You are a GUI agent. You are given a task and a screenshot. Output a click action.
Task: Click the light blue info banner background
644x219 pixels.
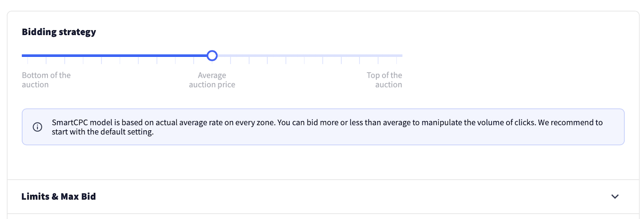coord(323,127)
